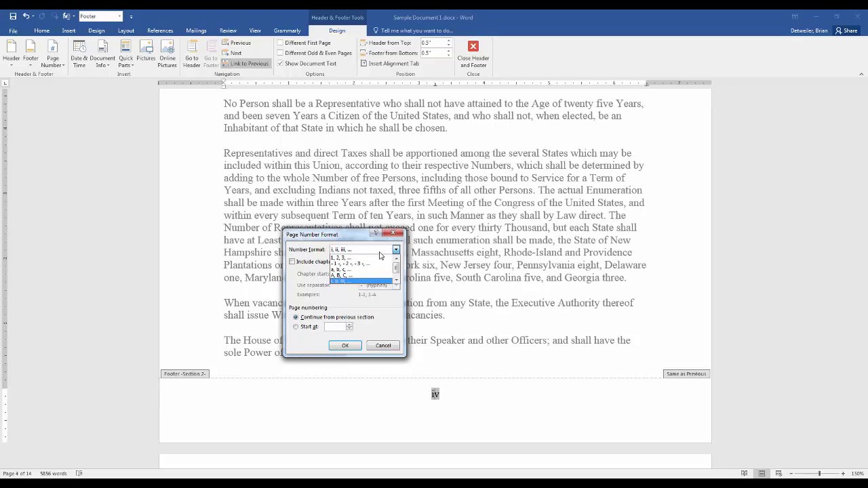Viewport: 868px width, 488px height.
Task: Save the document with the floppy disk icon
Action: 13,16
